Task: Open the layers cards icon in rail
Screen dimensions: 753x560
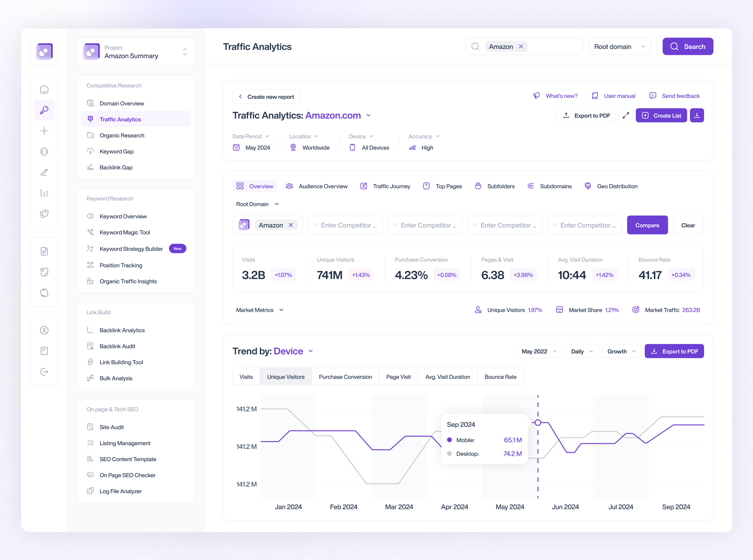Action: coord(44,214)
